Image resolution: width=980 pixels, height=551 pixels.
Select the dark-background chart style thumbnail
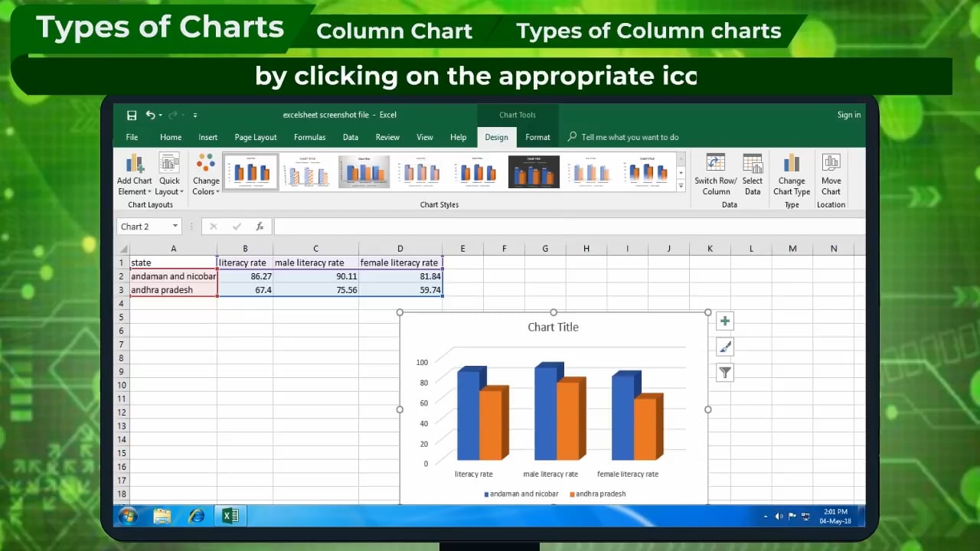pos(534,171)
